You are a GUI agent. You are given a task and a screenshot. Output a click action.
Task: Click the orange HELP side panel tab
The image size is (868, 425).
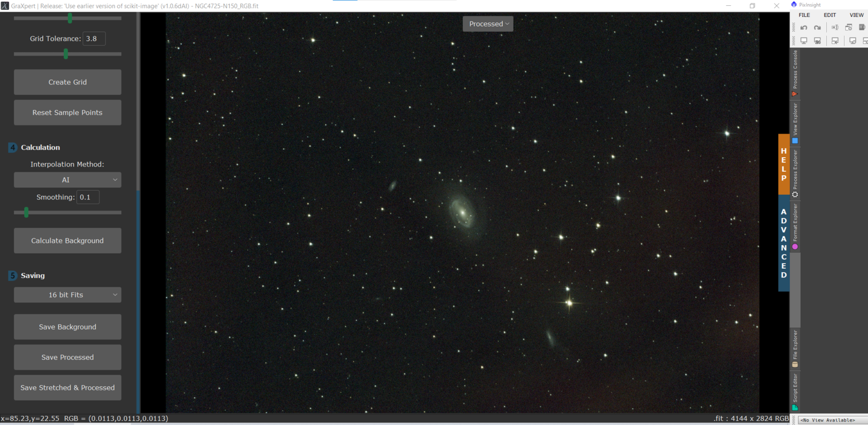coord(784,164)
